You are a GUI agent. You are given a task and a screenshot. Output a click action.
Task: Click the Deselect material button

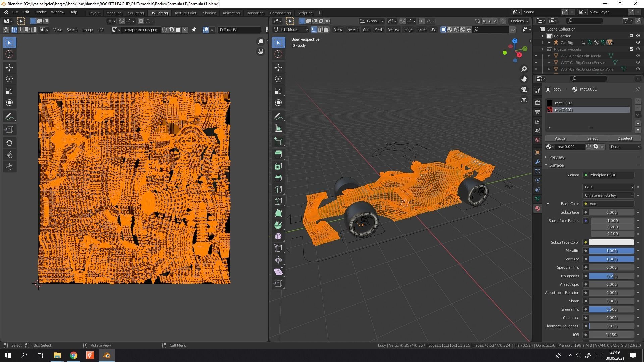[625, 138]
